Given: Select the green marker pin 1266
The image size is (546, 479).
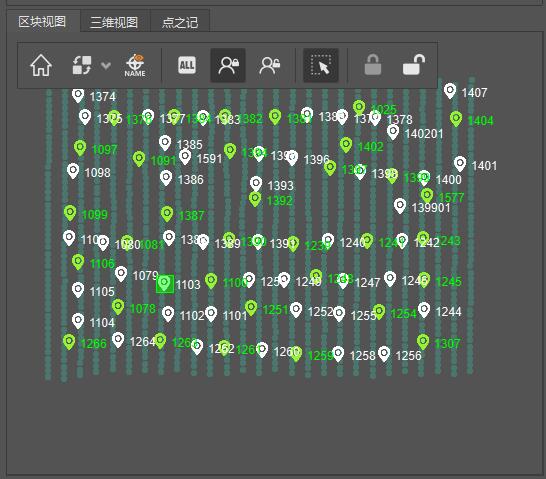Looking at the screenshot, I should coord(69,341).
